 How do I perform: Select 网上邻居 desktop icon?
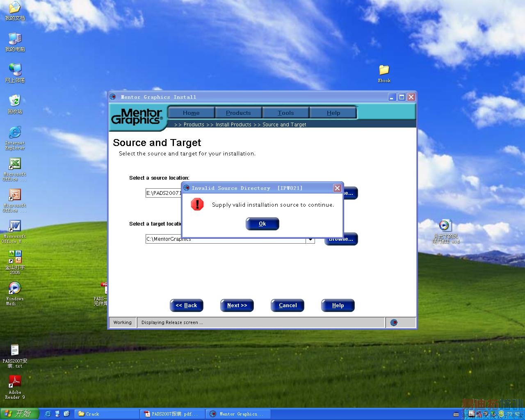[x=15, y=73]
